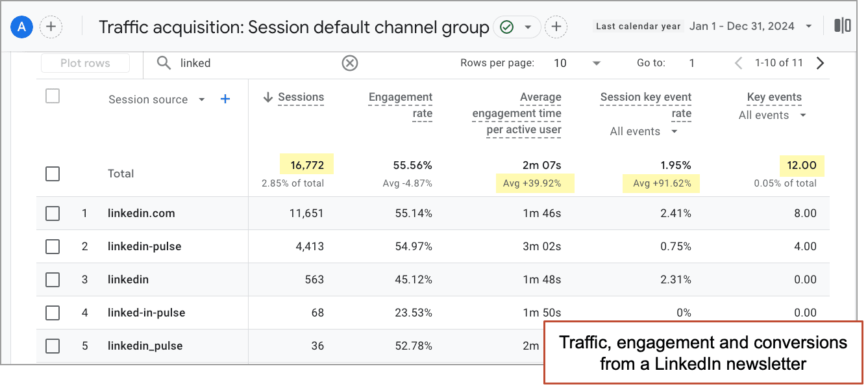Click the Plot rows button

click(85, 63)
